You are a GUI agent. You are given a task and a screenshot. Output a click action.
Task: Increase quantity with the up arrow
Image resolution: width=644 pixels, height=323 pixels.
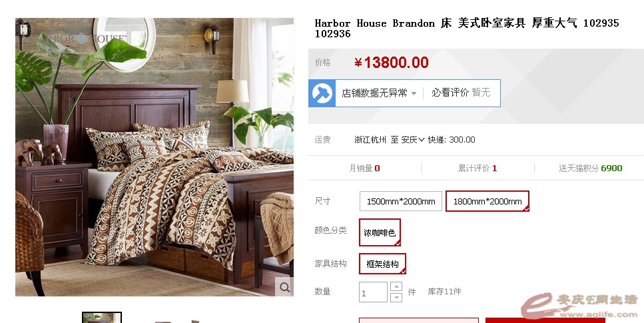coord(396,286)
